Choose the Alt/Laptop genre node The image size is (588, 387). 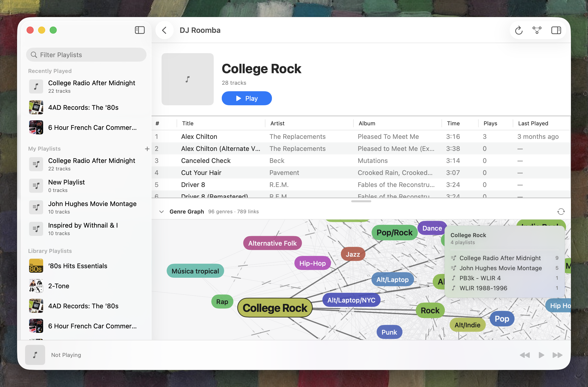coord(392,279)
